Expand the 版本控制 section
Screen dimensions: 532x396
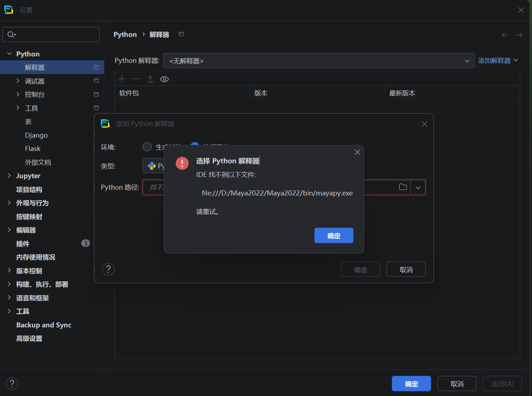9,271
